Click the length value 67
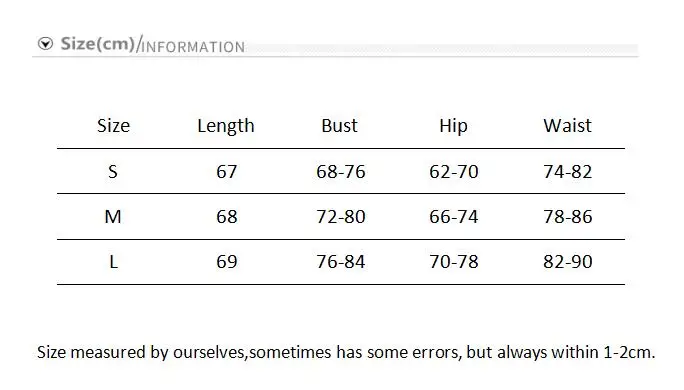Viewport: 684px width, 390px height. 227,172
